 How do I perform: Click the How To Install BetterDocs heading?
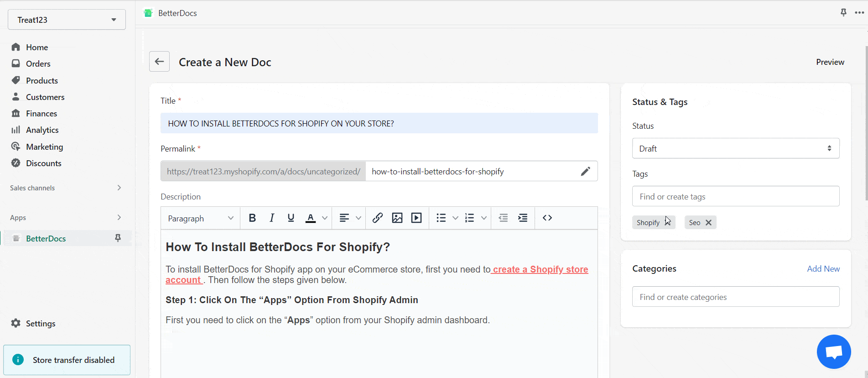coord(278,247)
